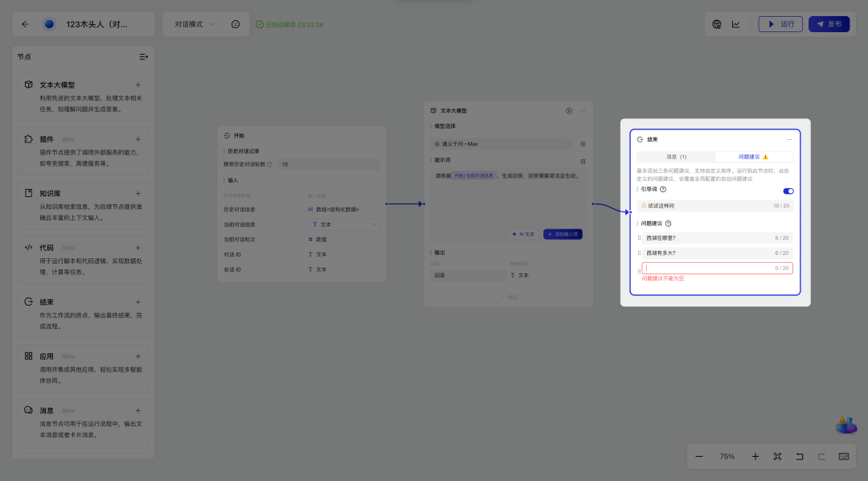
Task: Add a 代码 node with plus
Action: [138, 248]
